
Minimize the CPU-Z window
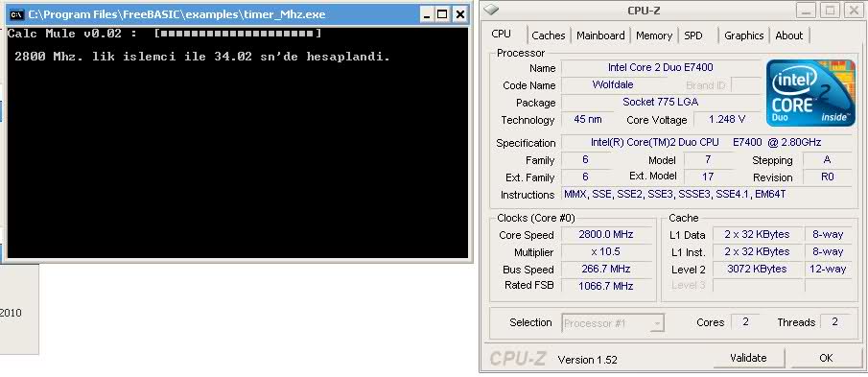pos(807,10)
